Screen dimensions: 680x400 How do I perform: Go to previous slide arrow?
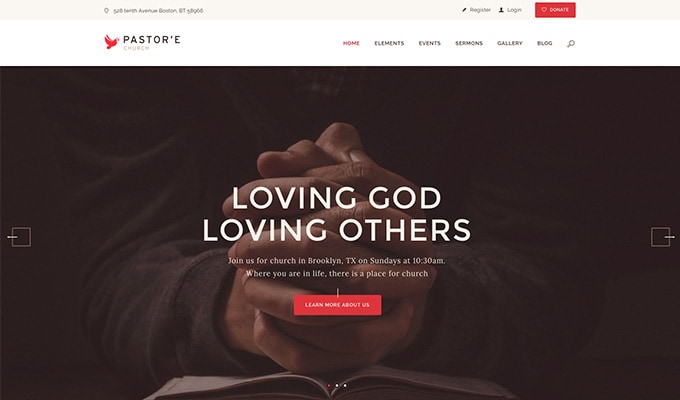coord(19,237)
